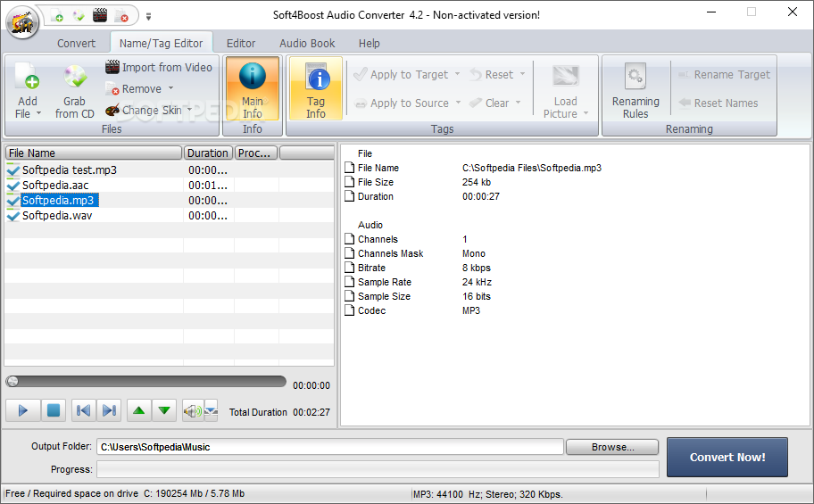This screenshot has width=814, height=504.
Task: Expand the Clear dropdown arrow
Action: (518, 103)
